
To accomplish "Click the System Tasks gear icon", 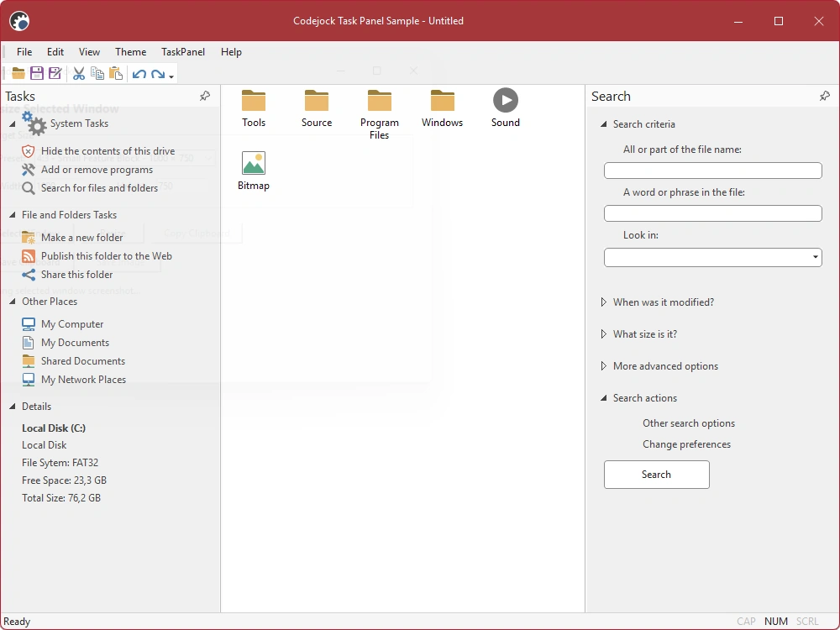I will tap(34, 123).
